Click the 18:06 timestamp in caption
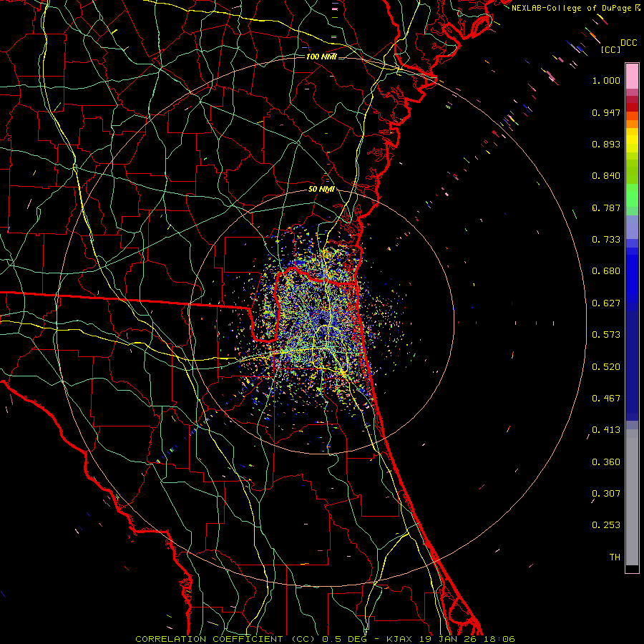The height and width of the screenshot is (644, 644). pos(499,639)
